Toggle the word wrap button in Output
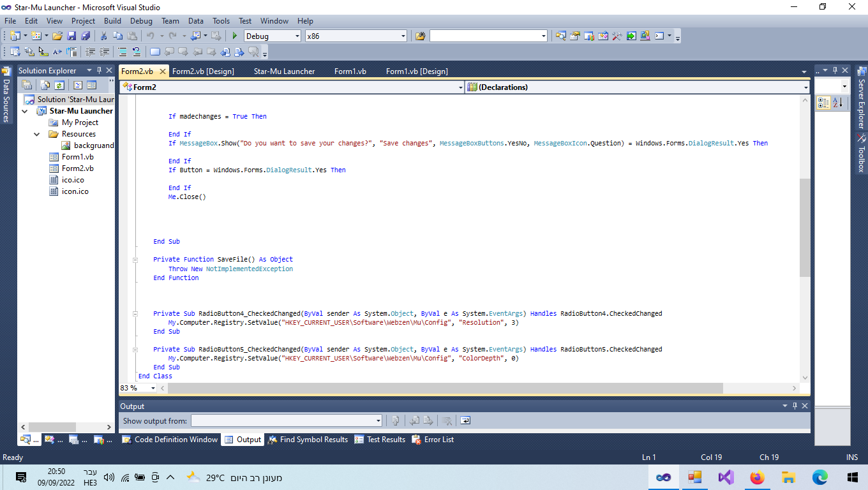 point(465,420)
